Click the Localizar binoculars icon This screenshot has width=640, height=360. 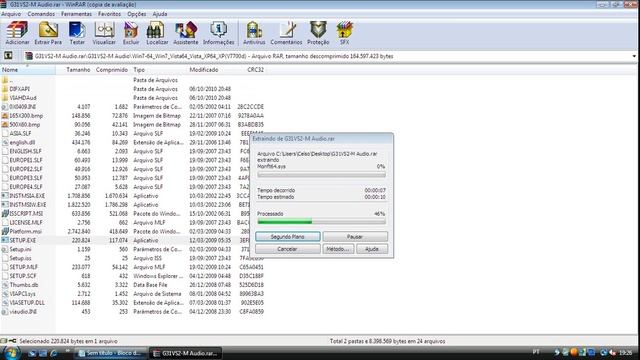pyautogui.click(x=157, y=33)
